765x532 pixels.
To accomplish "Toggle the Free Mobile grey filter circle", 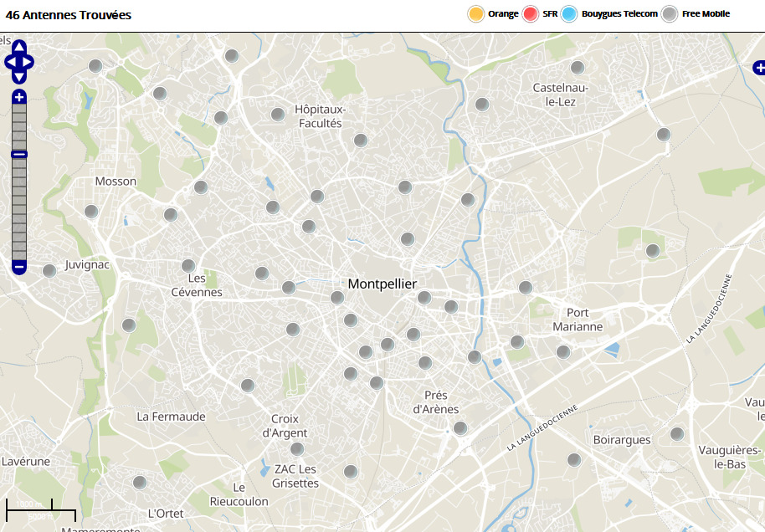I will click(670, 14).
